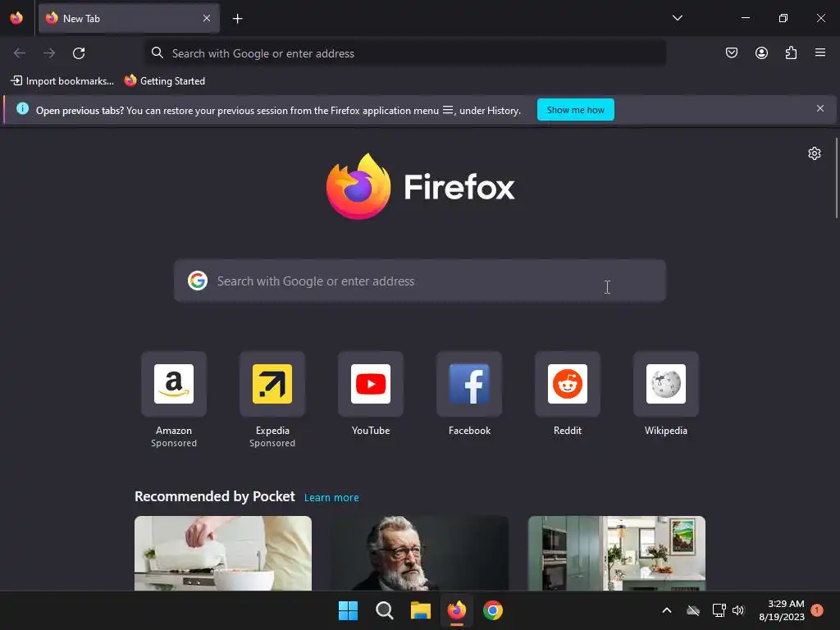Open Pocket story with cooking photo

tap(223, 554)
